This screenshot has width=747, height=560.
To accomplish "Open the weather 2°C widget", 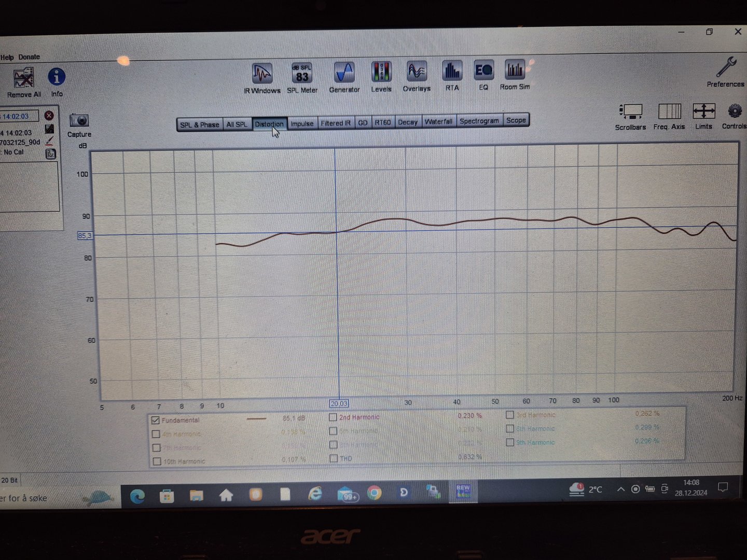I will 585,489.
